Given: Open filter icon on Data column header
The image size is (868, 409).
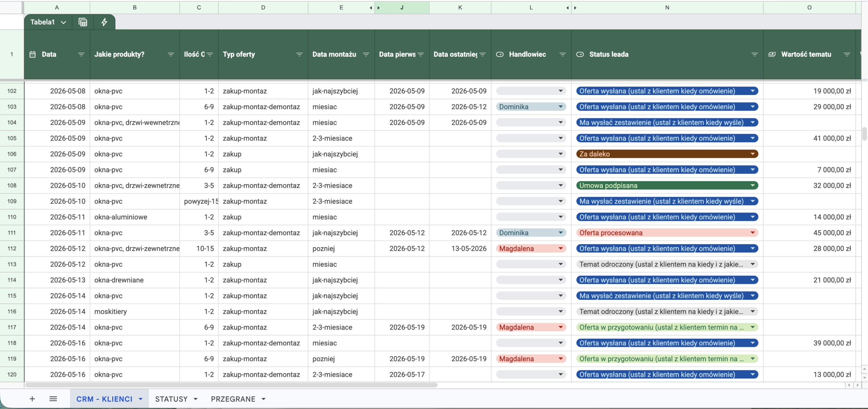Looking at the screenshot, I should click(x=81, y=54).
